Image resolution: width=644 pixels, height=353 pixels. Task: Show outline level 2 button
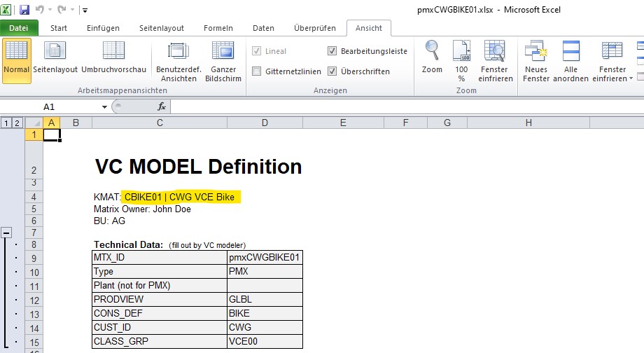tap(17, 123)
